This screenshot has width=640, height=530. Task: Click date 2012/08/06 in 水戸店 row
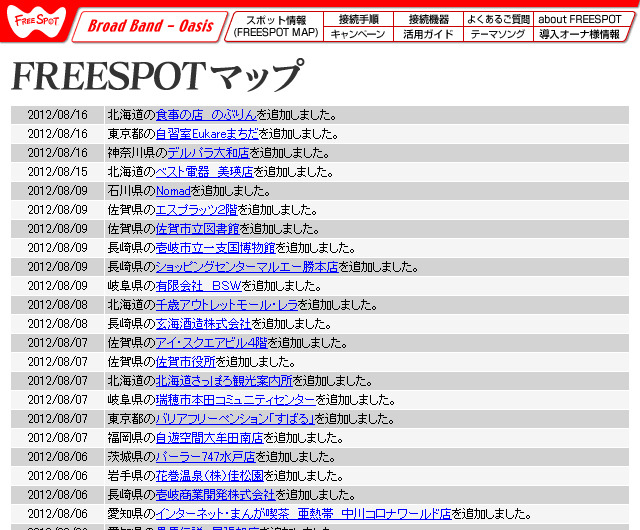(58, 457)
